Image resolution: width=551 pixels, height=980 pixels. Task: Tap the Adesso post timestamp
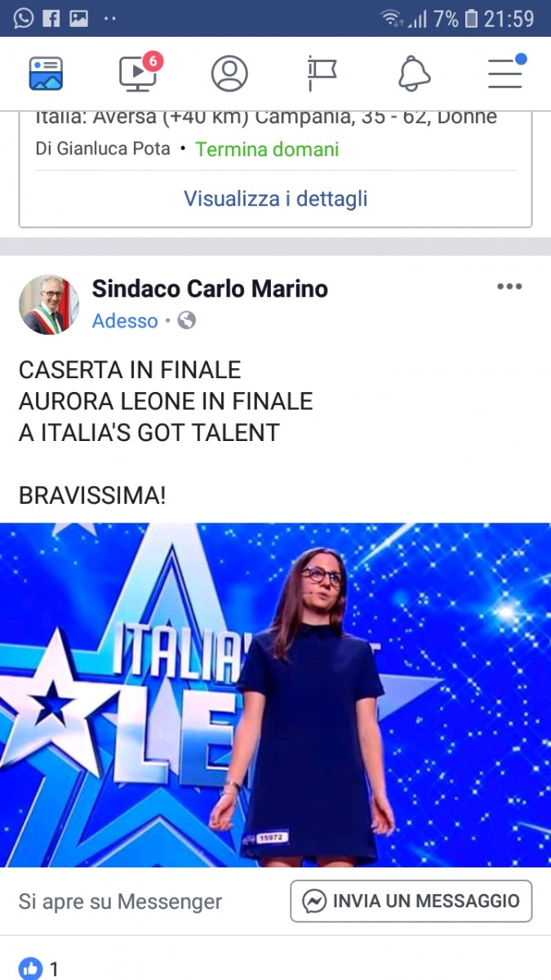(x=125, y=321)
